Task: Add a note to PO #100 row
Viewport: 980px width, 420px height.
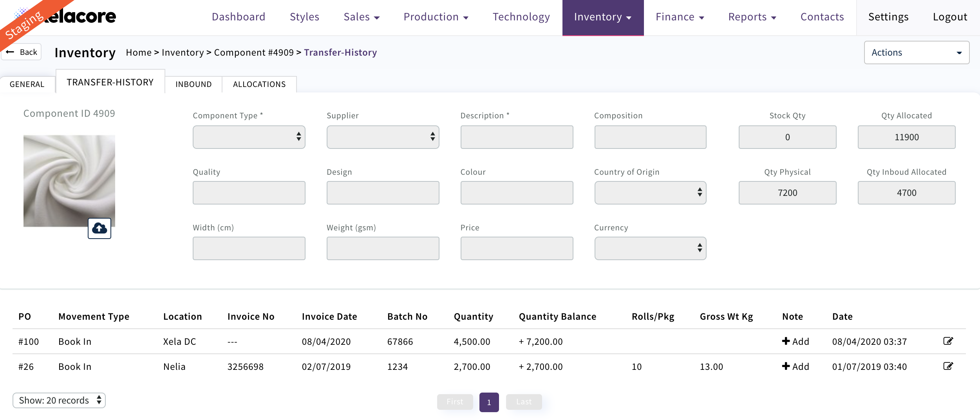Action: click(795, 341)
